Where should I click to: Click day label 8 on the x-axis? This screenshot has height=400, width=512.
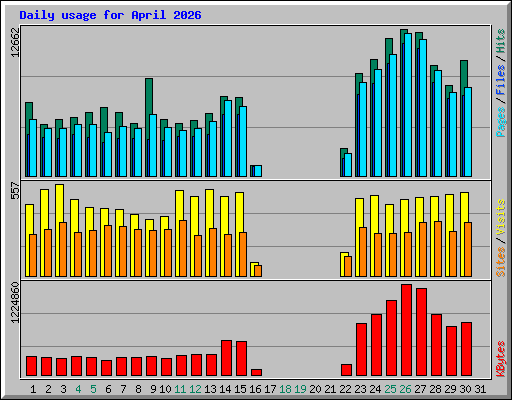point(138,389)
